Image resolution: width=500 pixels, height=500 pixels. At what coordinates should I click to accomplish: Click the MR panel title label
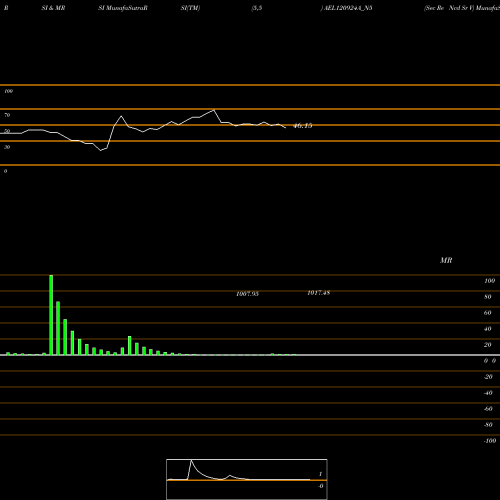446,260
